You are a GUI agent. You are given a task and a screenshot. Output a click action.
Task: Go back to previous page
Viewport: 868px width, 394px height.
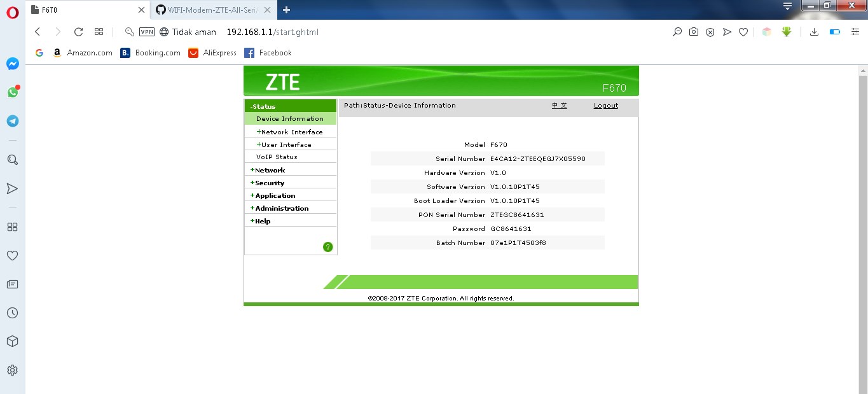tap(38, 32)
